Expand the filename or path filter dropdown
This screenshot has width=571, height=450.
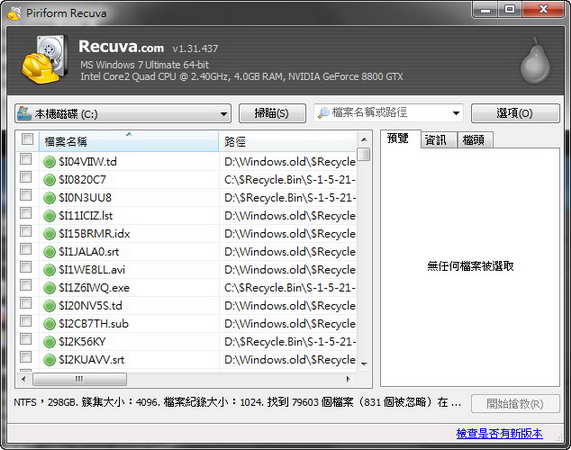click(x=456, y=113)
